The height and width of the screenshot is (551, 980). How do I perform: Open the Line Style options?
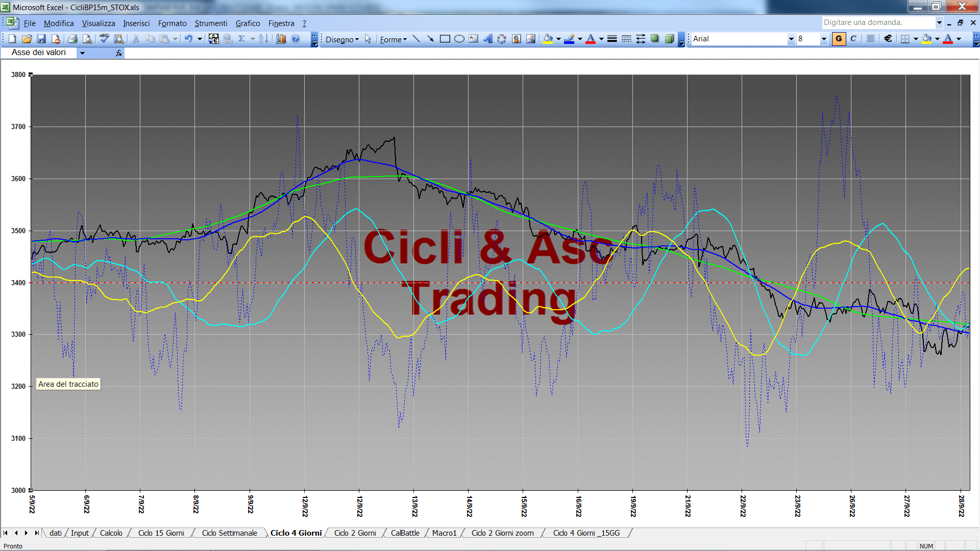click(612, 39)
